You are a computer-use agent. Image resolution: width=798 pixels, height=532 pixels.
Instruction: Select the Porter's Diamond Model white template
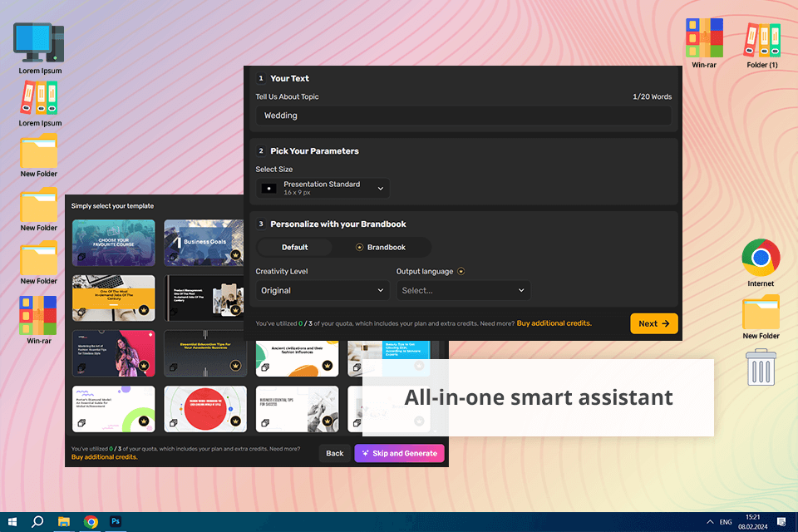point(114,409)
